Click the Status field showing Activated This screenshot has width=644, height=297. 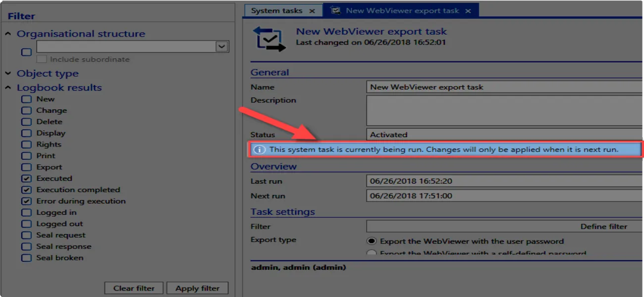click(x=505, y=135)
